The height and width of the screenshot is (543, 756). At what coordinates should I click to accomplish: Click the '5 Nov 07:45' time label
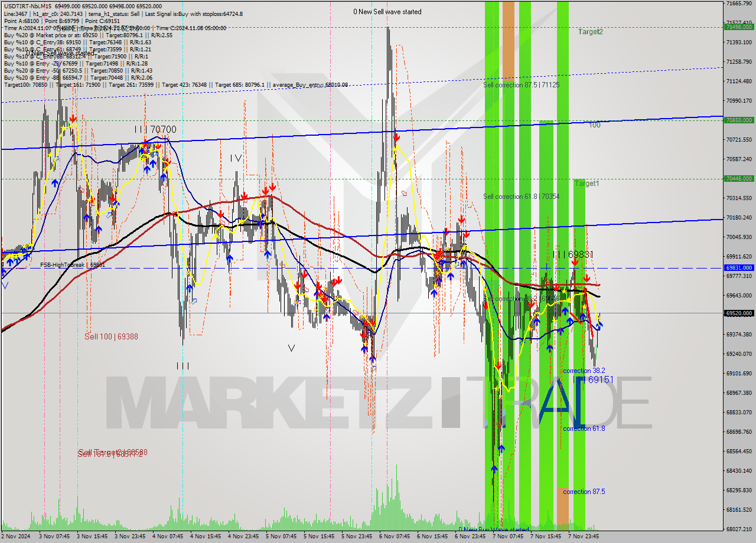pyautogui.click(x=281, y=537)
